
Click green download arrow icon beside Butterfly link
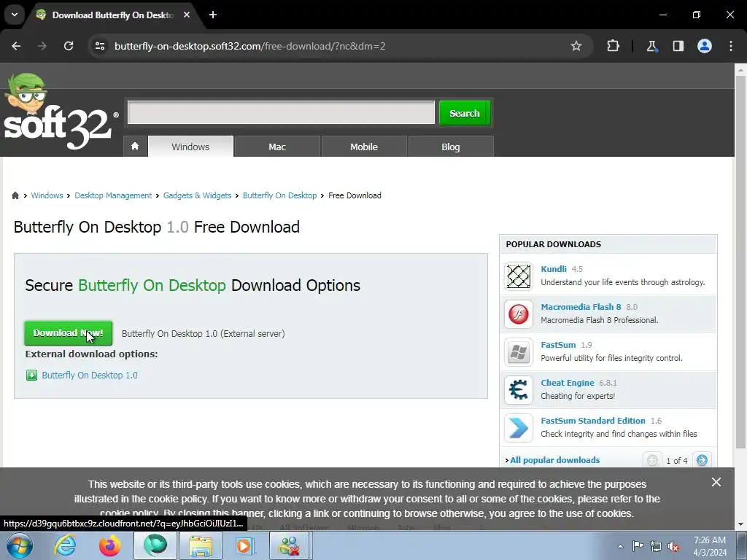31,376
